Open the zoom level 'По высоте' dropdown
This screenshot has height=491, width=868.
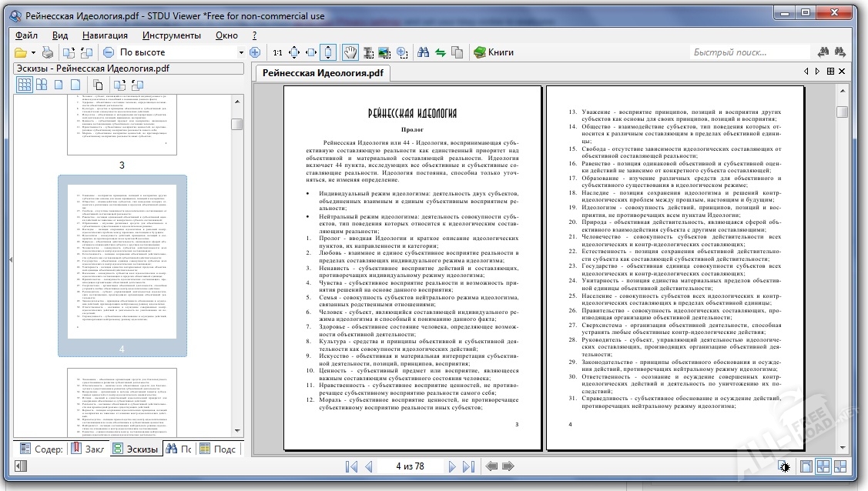click(240, 52)
